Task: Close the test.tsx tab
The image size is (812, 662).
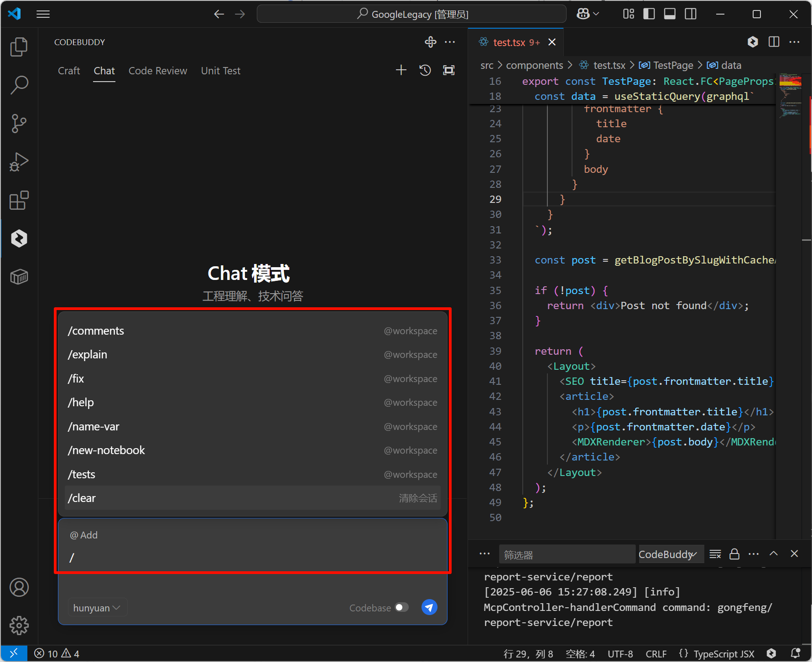Action: pos(552,42)
